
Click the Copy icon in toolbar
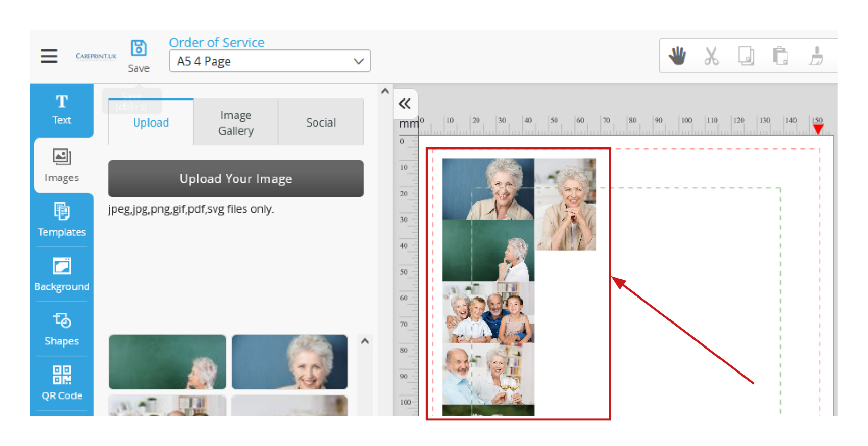746,56
